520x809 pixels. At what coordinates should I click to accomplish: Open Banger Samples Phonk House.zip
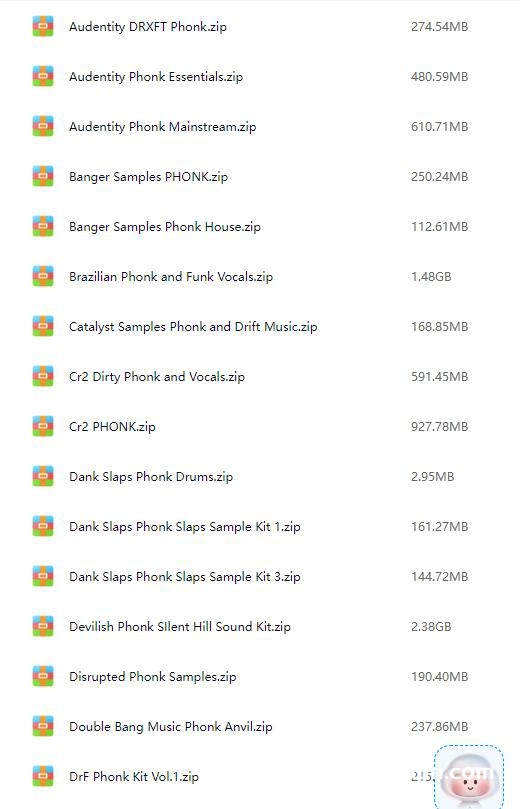pyautogui.click(x=165, y=226)
